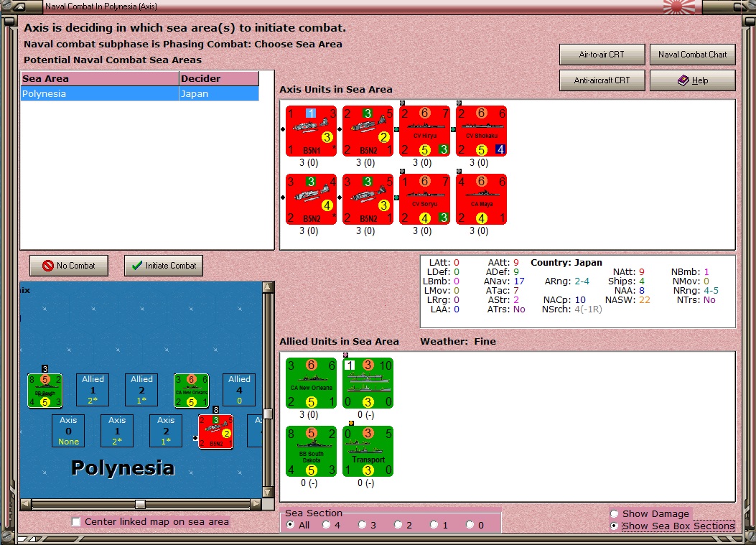The image size is (756, 545).
Task: Click the horizontal map scrollbar thumb
Action: click(140, 504)
